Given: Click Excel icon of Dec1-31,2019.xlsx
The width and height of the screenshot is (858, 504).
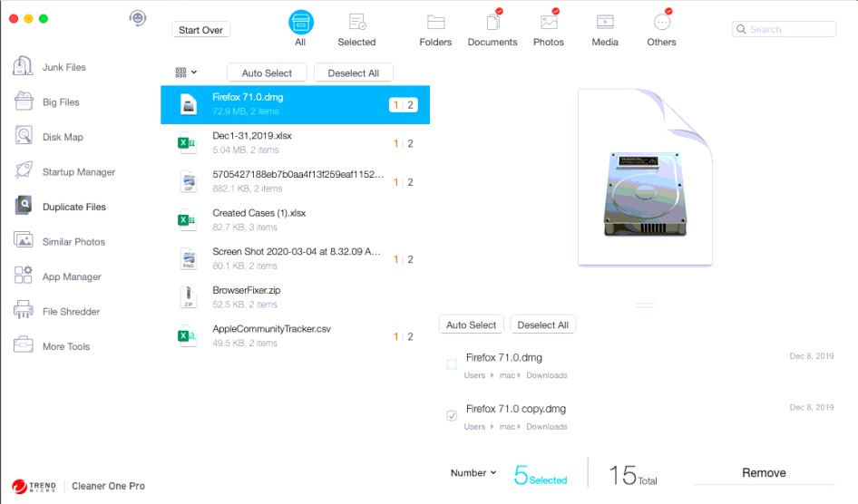Looking at the screenshot, I should 187,143.
